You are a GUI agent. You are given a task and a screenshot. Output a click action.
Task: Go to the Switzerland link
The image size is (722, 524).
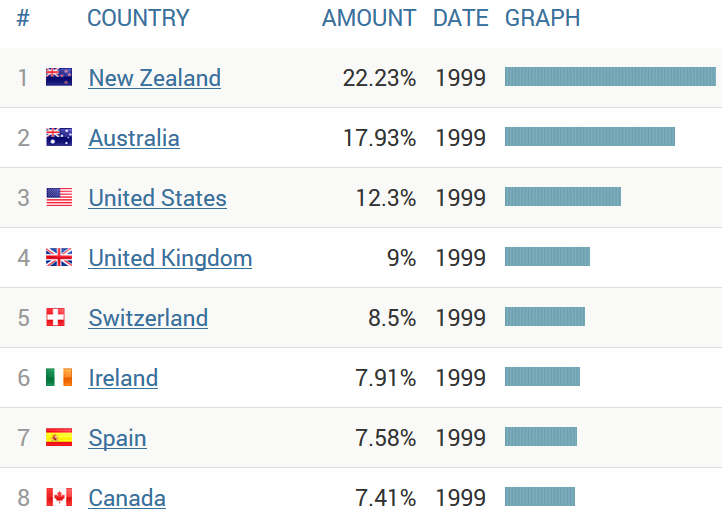[x=148, y=318]
